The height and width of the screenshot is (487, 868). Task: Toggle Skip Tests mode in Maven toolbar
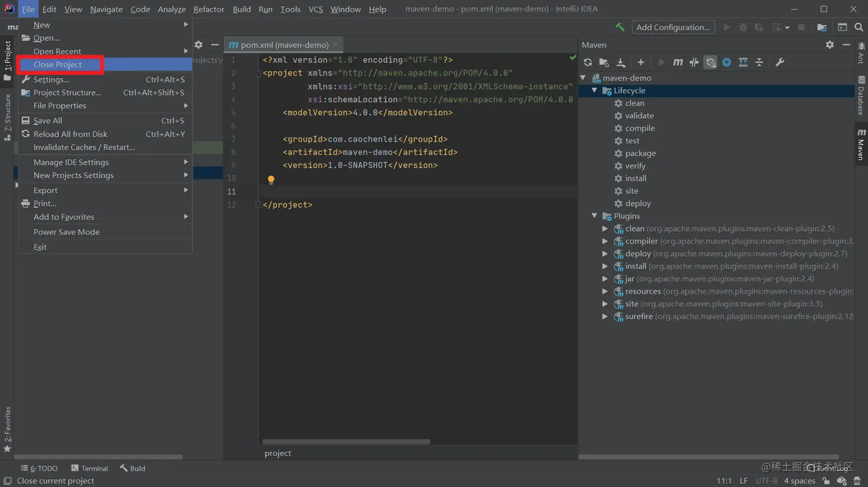(x=711, y=62)
